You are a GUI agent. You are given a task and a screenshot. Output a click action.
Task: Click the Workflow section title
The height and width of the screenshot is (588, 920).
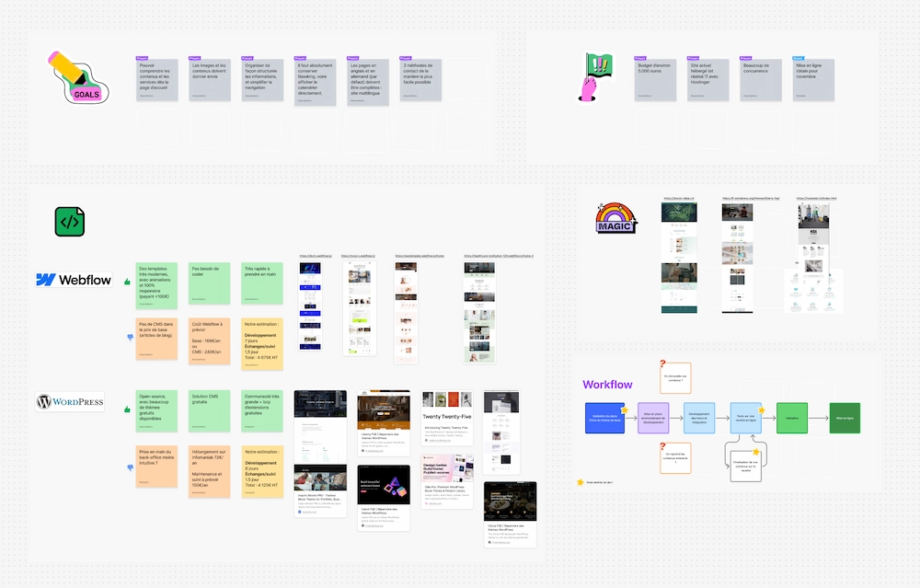pyautogui.click(x=607, y=385)
